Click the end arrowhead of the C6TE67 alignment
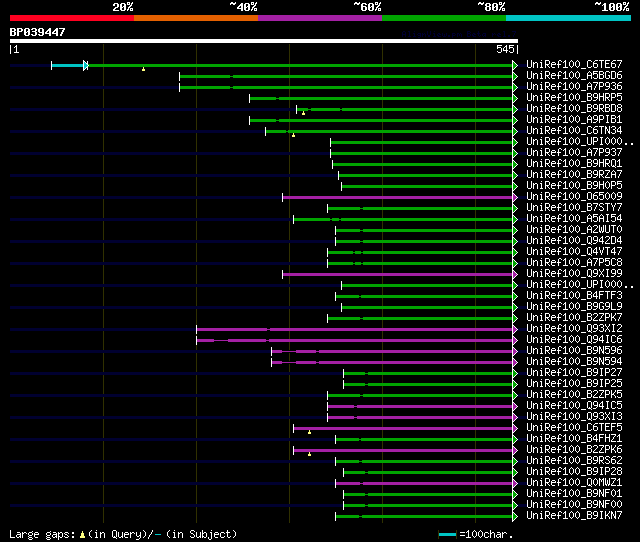The height and width of the screenshot is (542, 640). [x=515, y=65]
